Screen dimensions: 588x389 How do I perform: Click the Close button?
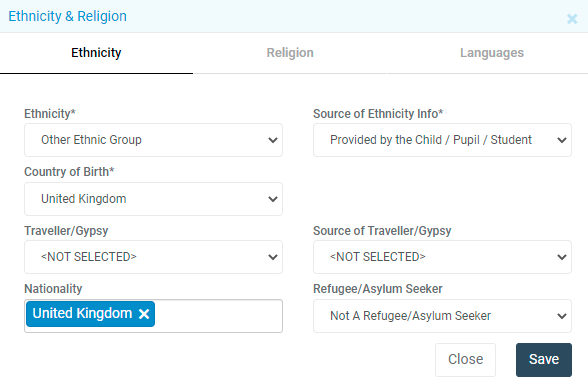[465, 360]
